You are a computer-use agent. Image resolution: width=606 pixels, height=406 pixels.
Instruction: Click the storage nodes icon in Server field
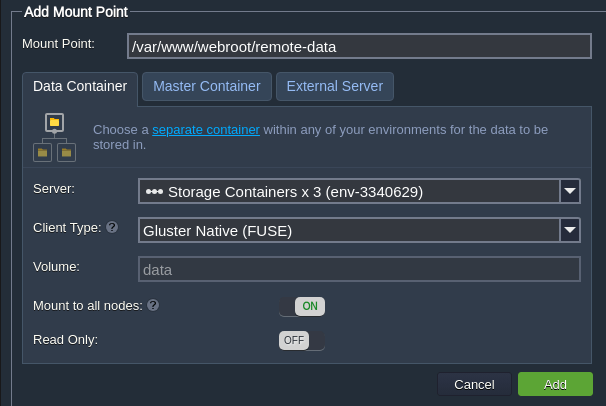[x=154, y=191]
